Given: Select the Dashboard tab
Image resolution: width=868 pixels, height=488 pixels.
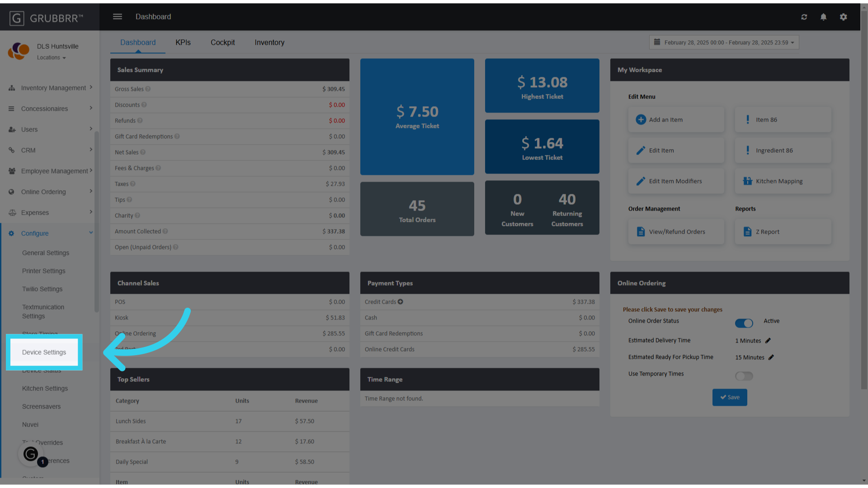Looking at the screenshot, I should 138,42.
